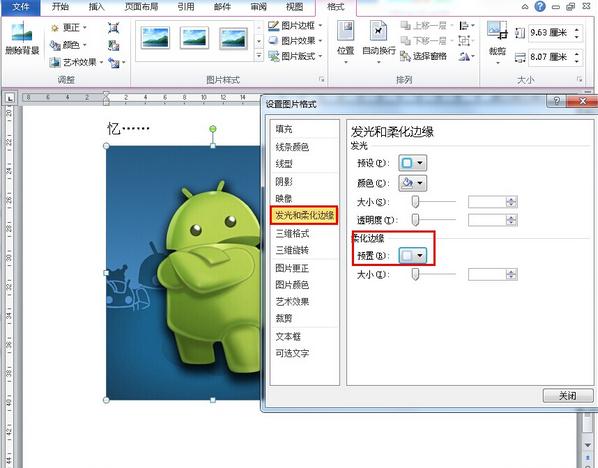Select the first picture style thumbnail

tap(155, 37)
